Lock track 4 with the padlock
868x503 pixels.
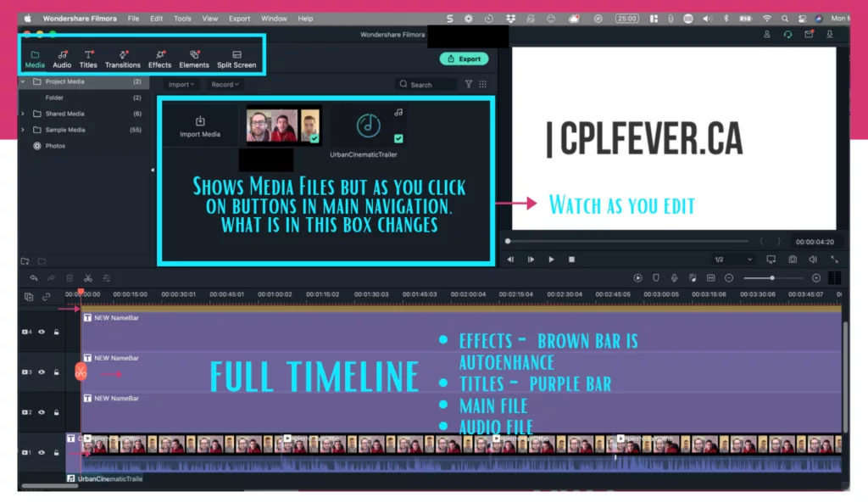point(57,332)
